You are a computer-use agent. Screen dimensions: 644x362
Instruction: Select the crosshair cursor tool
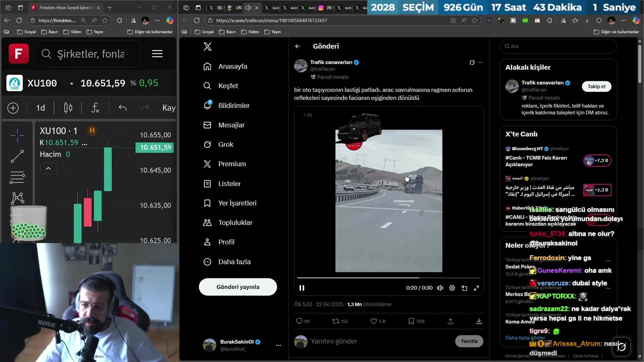18,135
